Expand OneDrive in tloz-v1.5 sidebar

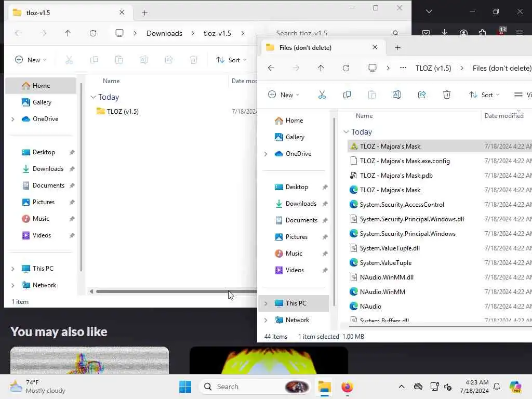(13, 119)
